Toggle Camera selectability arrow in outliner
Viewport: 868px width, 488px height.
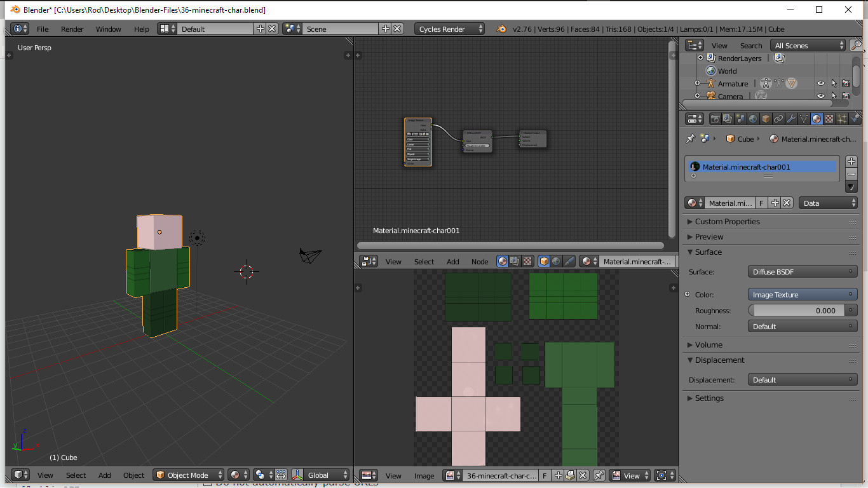pos(834,96)
